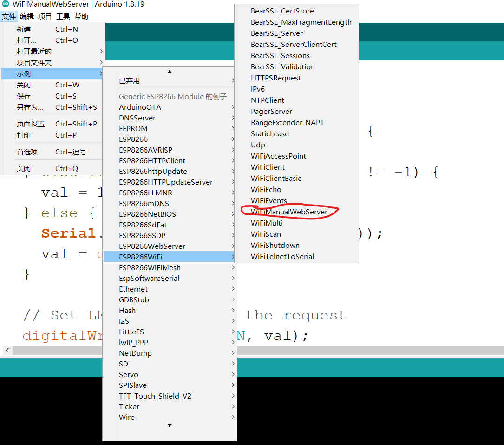Select the BearSSL_Server example

(x=277, y=33)
